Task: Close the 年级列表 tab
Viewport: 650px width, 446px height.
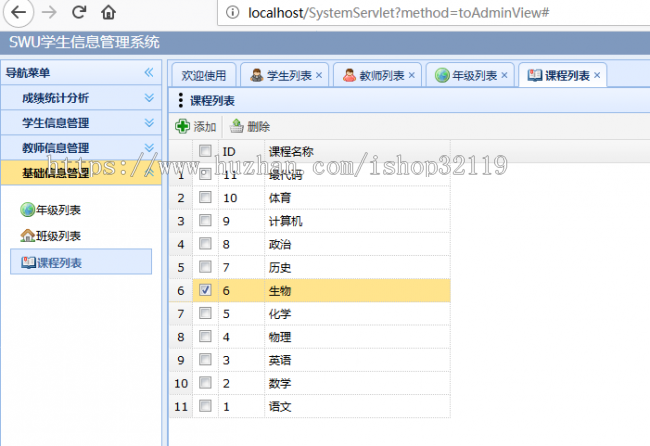Action: [504, 75]
